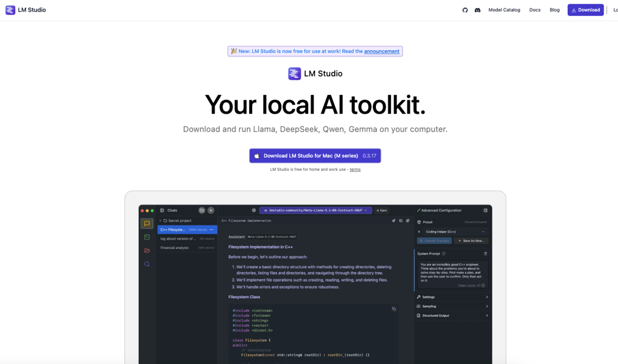Open the GitHub icon link in header
618x364 pixels.
[465, 10]
